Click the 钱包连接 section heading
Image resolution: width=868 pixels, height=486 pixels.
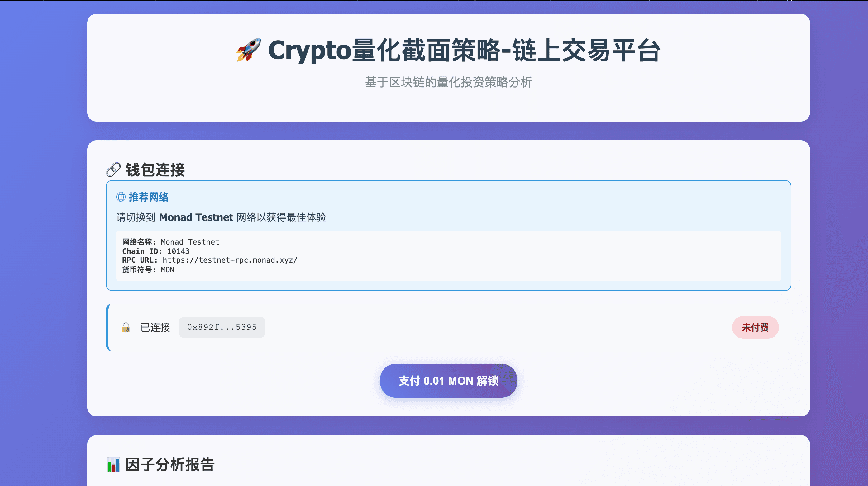click(x=155, y=169)
